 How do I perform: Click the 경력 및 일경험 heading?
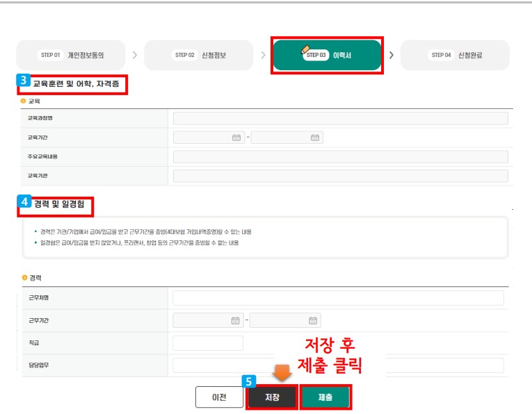59,204
